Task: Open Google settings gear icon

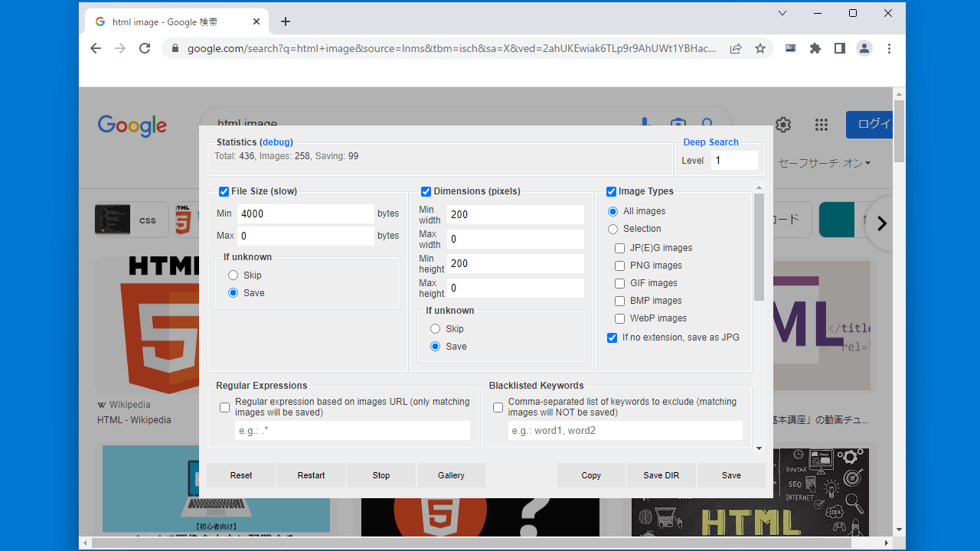Action: (782, 125)
